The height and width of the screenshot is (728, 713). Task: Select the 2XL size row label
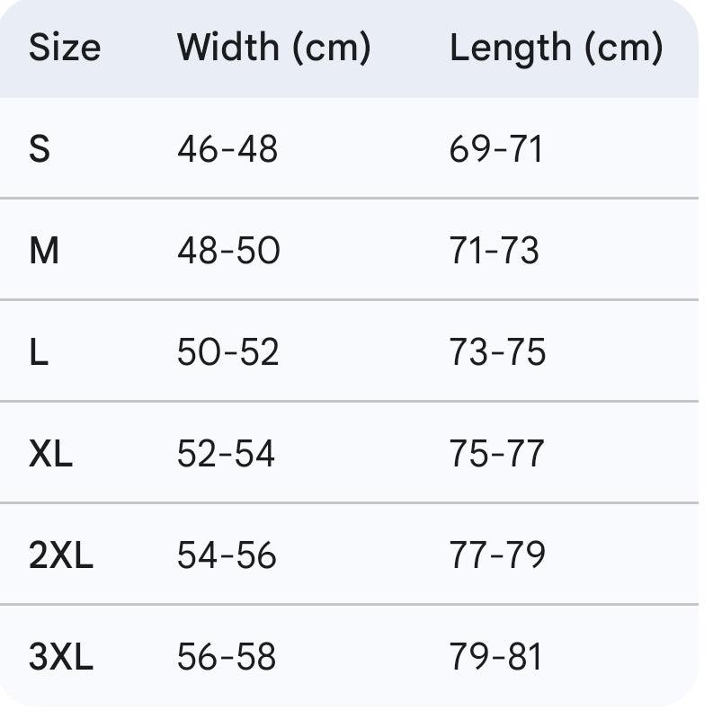point(60,556)
